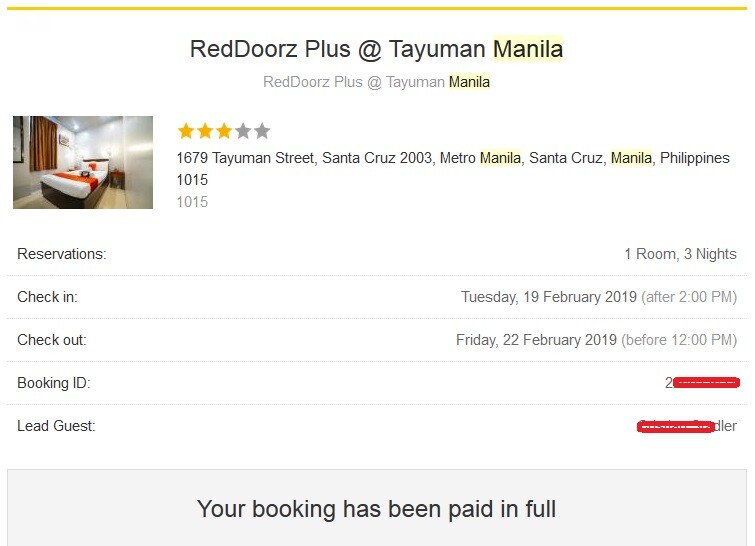Click the Lead Guest label

click(x=56, y=426)
